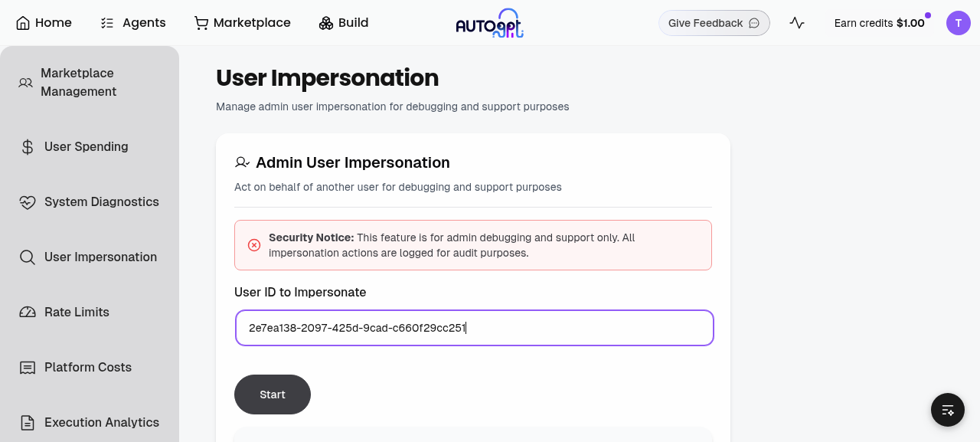Click the System Diagnostics heart icon
The width and height of the screenshot is (980, 442).
pos(28,202)
